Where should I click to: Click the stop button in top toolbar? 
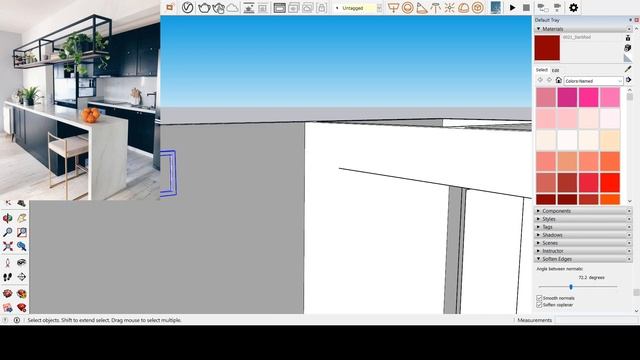pos(527,8)
